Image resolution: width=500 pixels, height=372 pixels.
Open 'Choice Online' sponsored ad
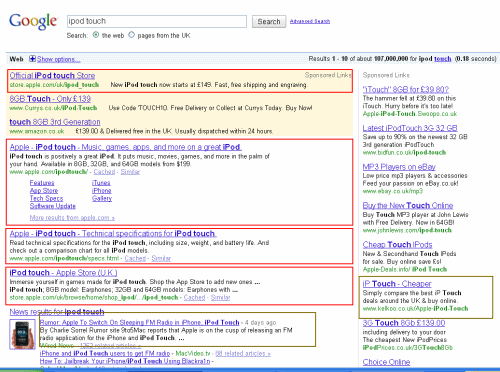tap(386, 362)
